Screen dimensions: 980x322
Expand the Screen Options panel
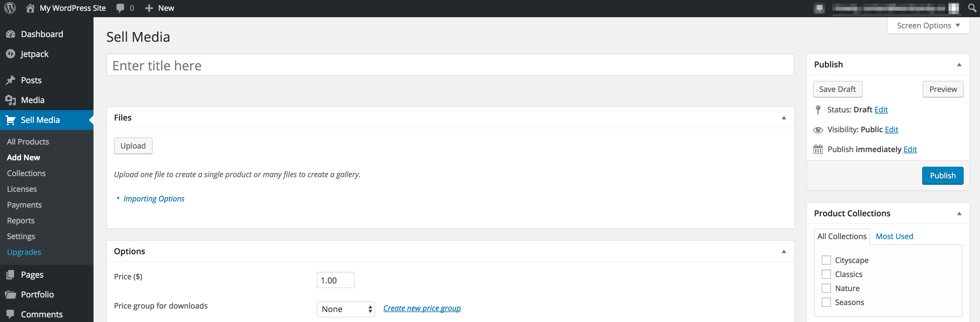928,25
